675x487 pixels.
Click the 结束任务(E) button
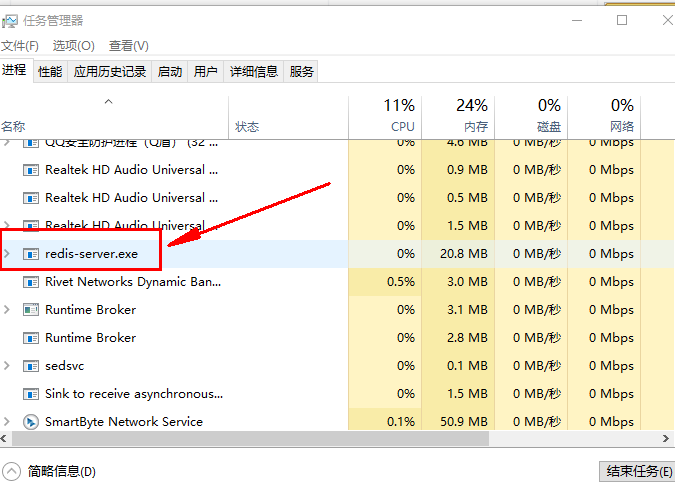click(x=639, y=471)
